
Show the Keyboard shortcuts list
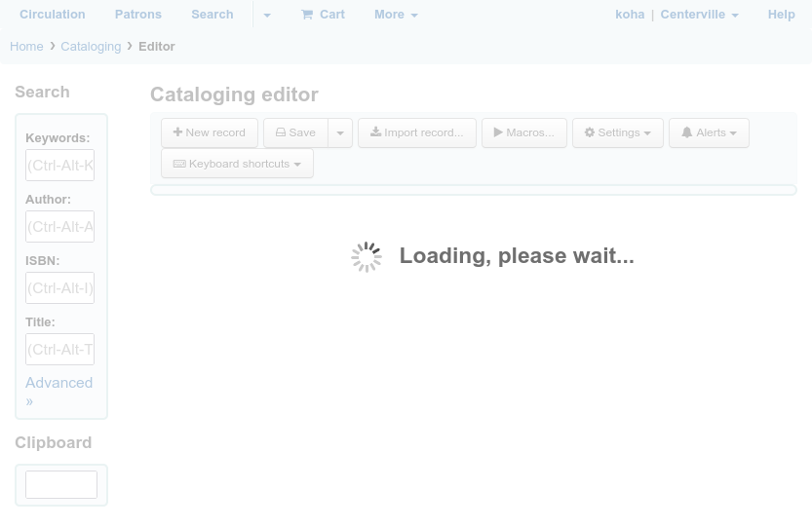pos(237,164)
